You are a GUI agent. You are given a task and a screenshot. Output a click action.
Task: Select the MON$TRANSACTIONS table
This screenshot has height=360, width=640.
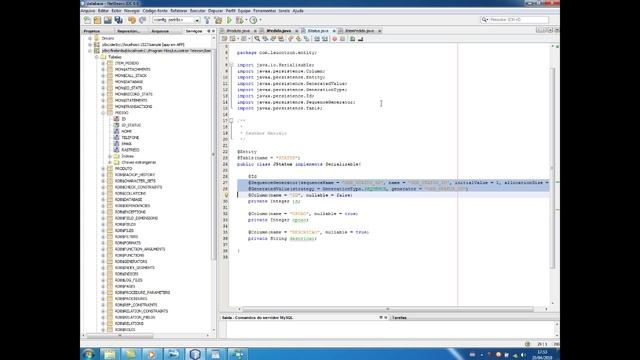(133, 107)
